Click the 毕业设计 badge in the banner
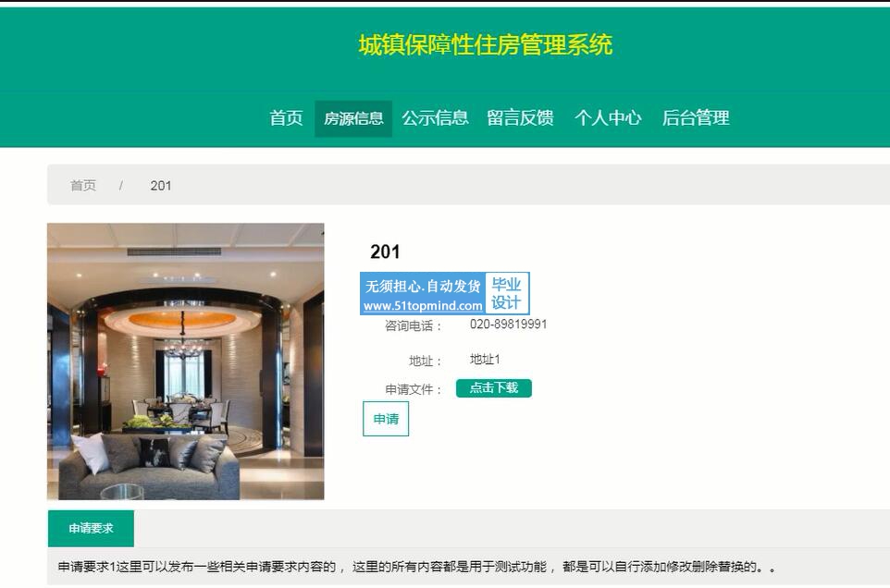 tap(506, 294)
